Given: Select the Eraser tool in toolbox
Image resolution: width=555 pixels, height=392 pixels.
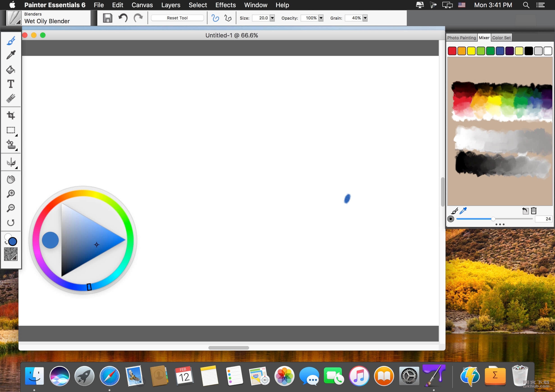Looking at the screenshot, I should point(11,98).
